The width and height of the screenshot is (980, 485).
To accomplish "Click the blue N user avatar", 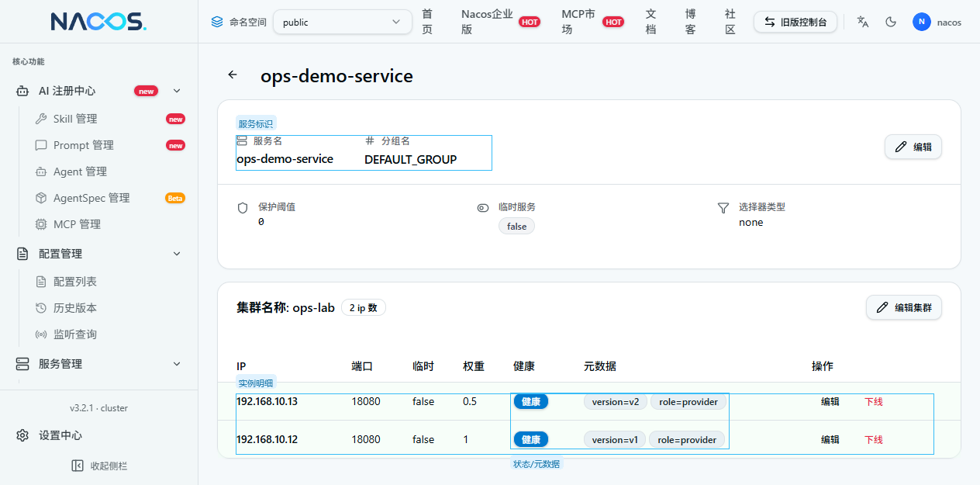I will click(921, 22).
